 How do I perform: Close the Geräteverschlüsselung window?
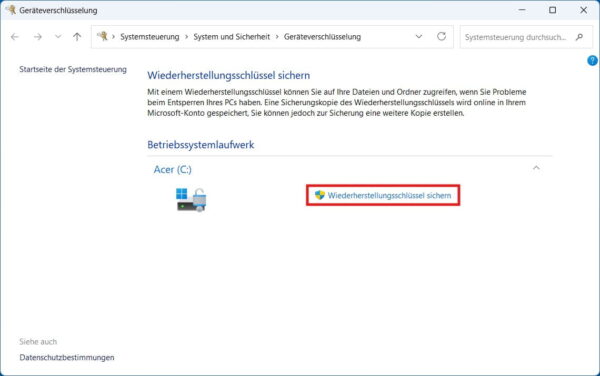coord(583,10)
